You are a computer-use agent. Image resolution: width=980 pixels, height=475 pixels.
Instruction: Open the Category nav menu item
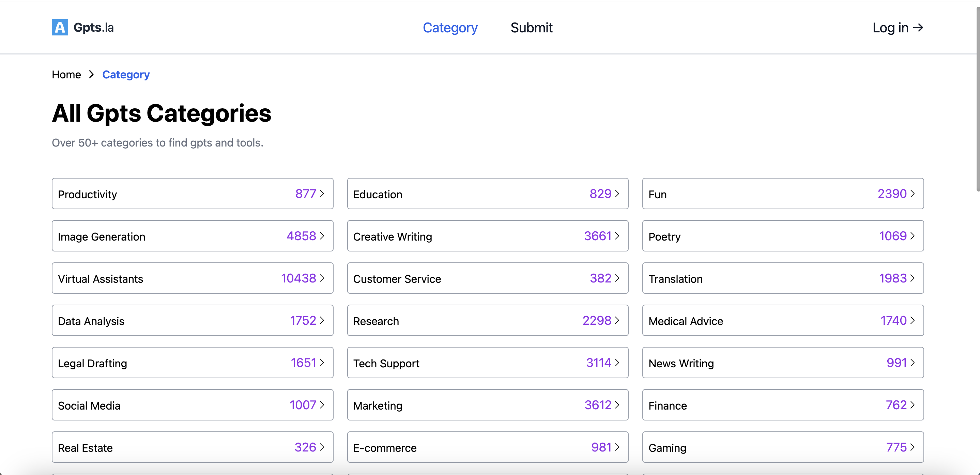[x=450, y=27]
